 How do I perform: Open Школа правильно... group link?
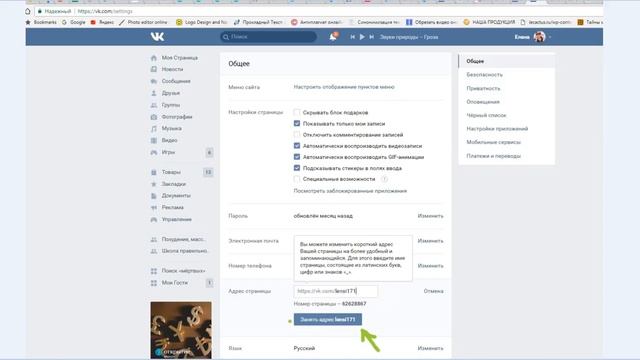coord(184,251)
